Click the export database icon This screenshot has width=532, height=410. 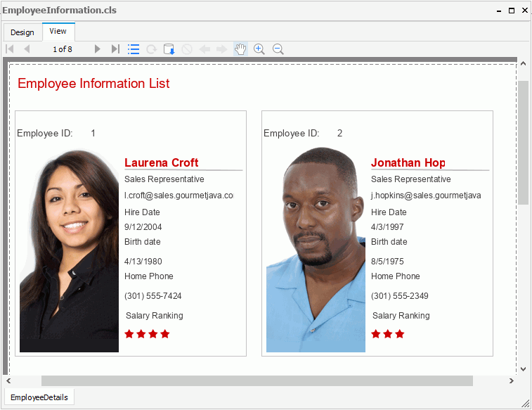[x=169, y=49]
